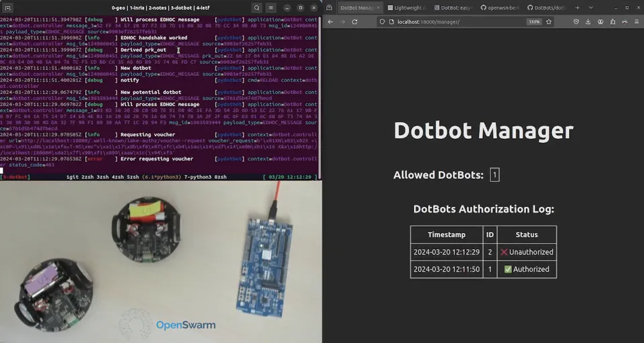This screenshot has height=343, width=644.
Task: Go back to the previous page
Action: tap(331, 21)
